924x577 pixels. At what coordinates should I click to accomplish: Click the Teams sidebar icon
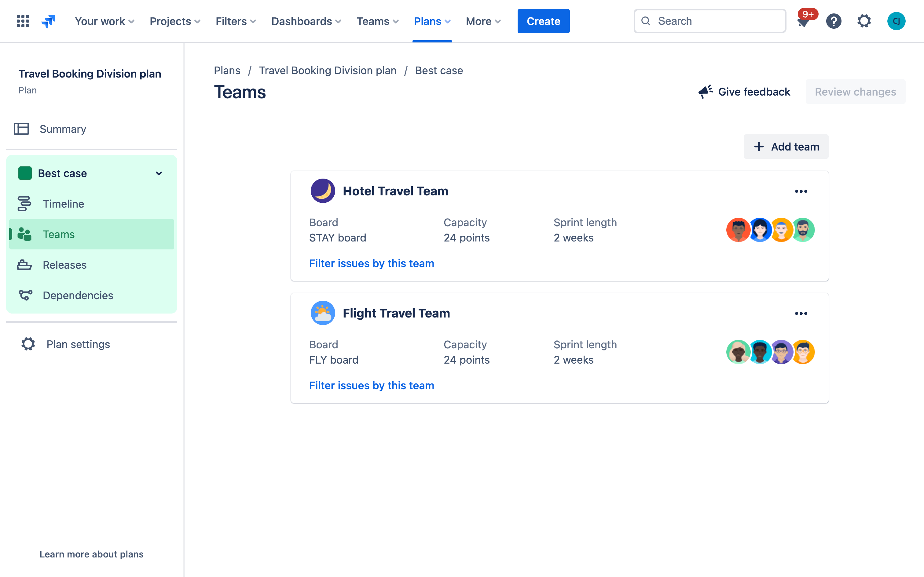pyautogui.click(x=24, y=234)
